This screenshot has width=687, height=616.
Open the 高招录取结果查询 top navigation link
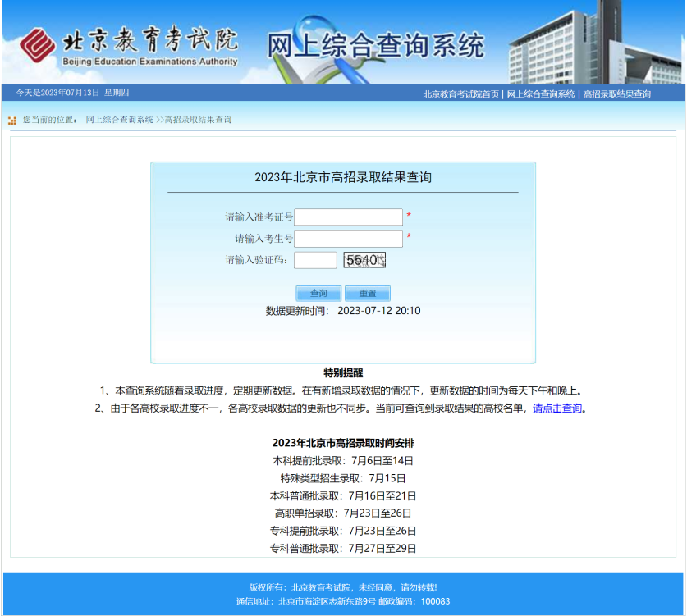tap(616, 94)
